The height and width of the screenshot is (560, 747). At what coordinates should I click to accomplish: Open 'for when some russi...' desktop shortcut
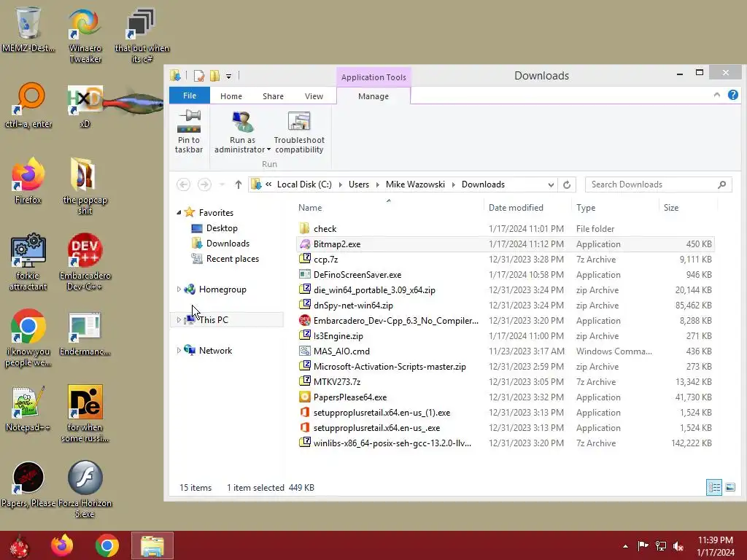coord(85,414)
